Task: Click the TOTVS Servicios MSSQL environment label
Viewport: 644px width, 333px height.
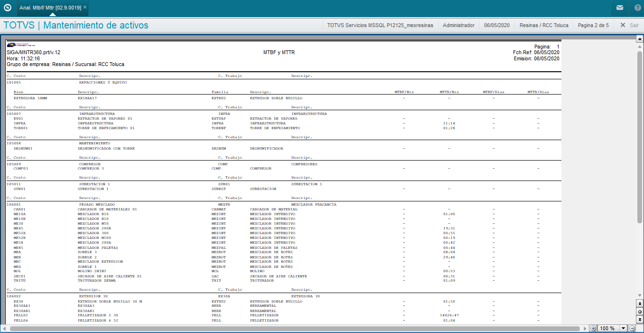Action: point(380,25)
